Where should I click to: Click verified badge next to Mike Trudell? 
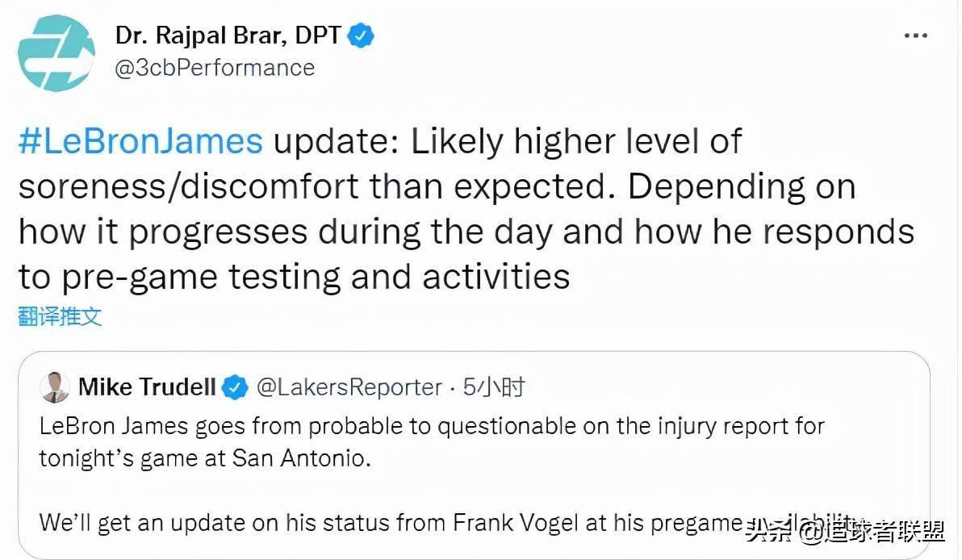click(234, 387)
